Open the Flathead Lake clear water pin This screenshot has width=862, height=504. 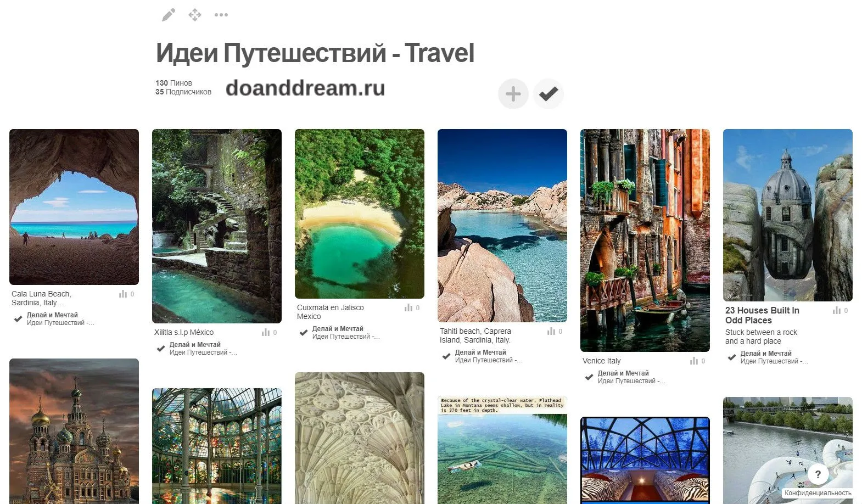tap(502, 450)
